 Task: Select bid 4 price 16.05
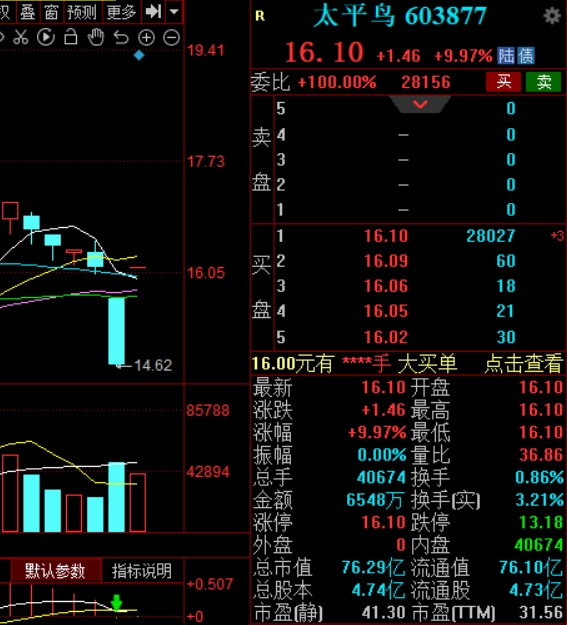[386, 311]
